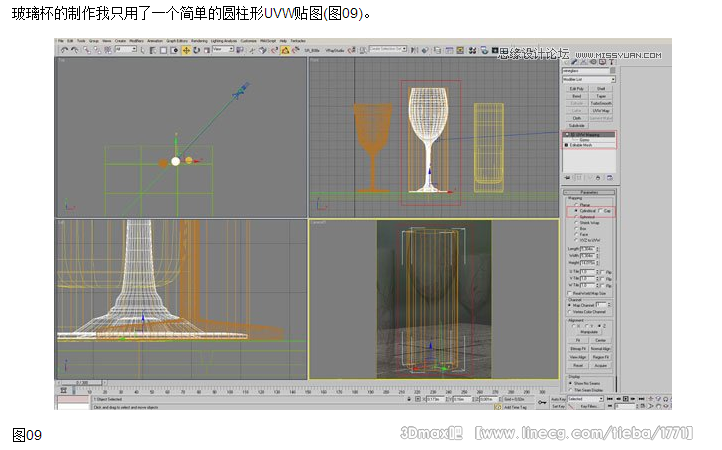Screen dimensions: 722x450
Task: Open the Utilities hammer panel tab
Action: (x=611, y=62)
